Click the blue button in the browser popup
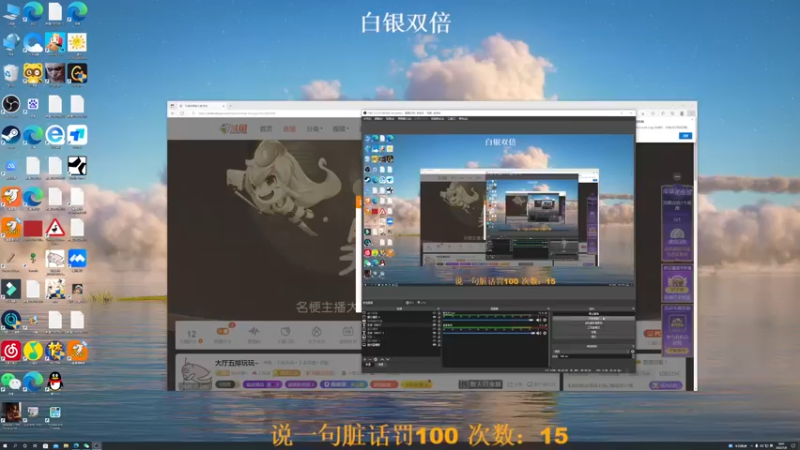 click(685, 136)
